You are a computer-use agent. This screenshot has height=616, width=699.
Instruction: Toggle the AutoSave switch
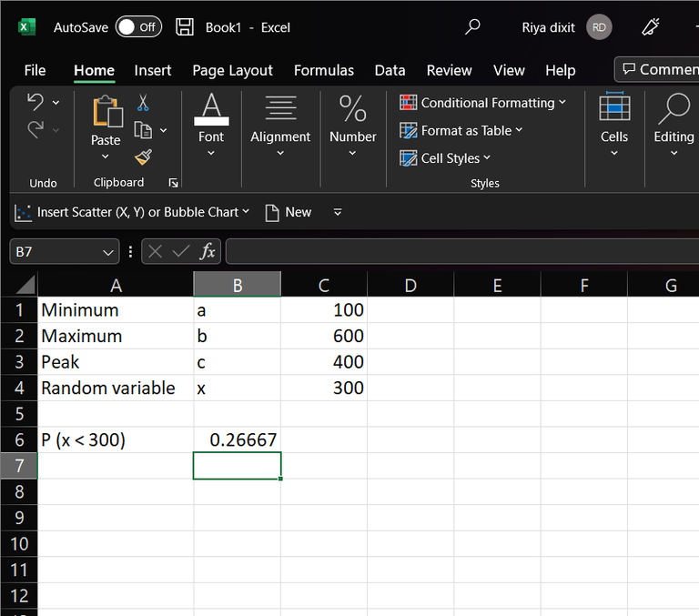137,27
